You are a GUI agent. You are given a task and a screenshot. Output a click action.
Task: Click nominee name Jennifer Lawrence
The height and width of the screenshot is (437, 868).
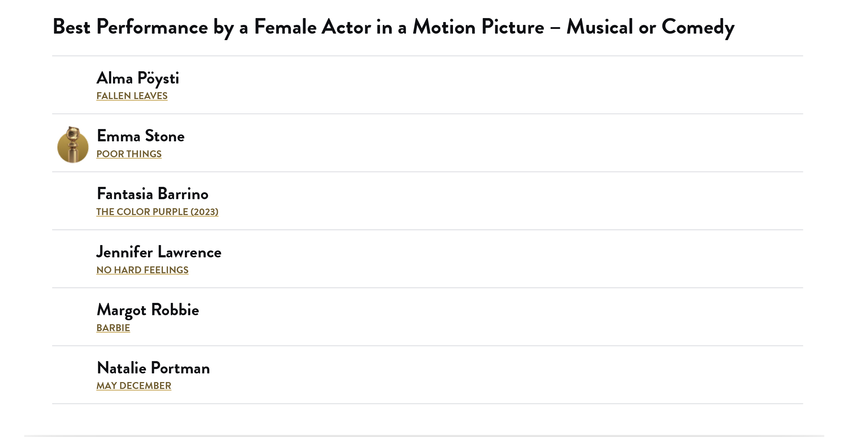(159, 252)
